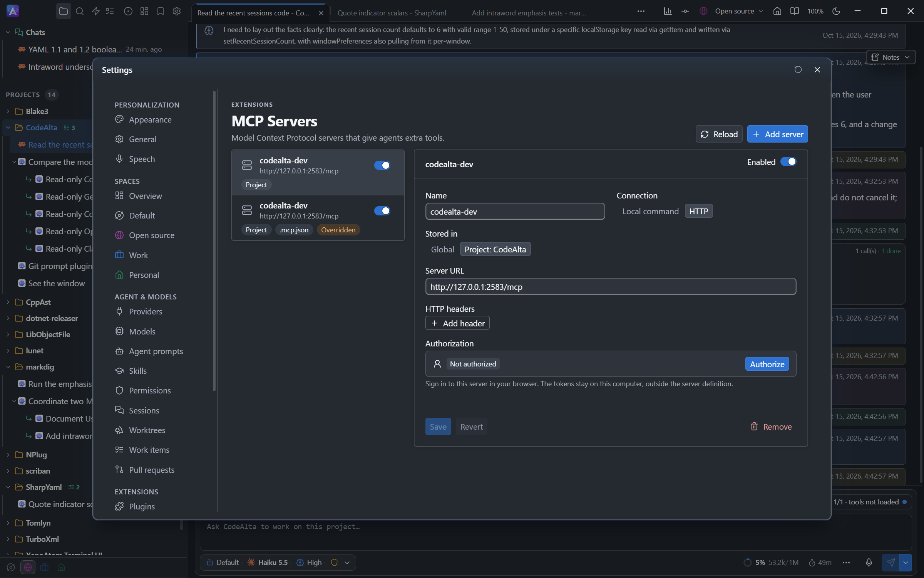Collapse the CodeAlta project folder
The height and width of the screenshot is (578, 924).
pyautogui.click(x=8, y=128)
